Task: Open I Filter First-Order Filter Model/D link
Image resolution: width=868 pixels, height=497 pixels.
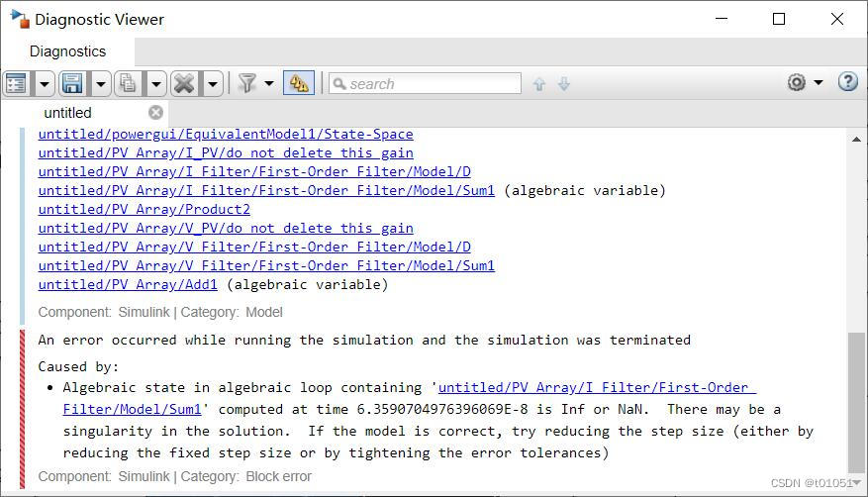Action: pyautogui.click(x=254, y=172)
